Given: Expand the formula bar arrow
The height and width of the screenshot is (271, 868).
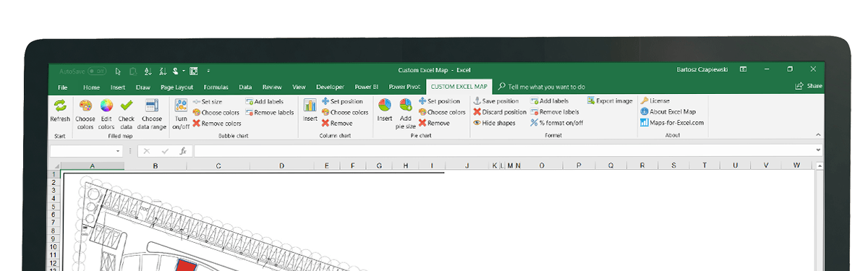Looking at the screenshot, I should (818, 150).
